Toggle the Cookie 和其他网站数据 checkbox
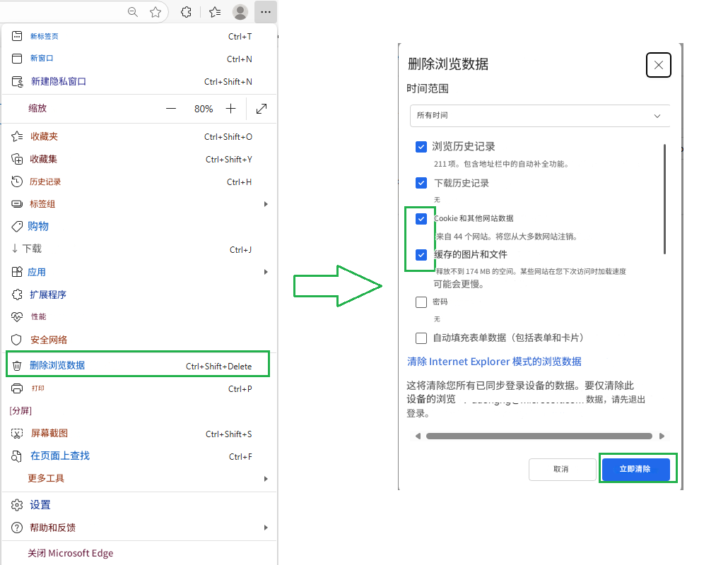This screenshot has height=565, width=728. click(x=421, y=218)
